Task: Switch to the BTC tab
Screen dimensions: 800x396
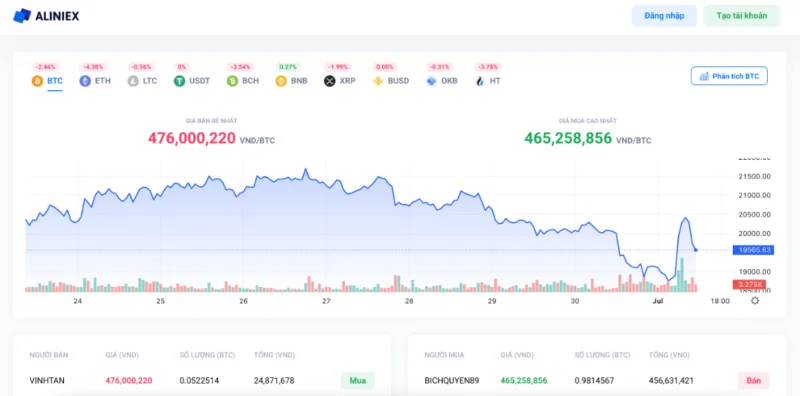Action: click(x=55, y=81)
